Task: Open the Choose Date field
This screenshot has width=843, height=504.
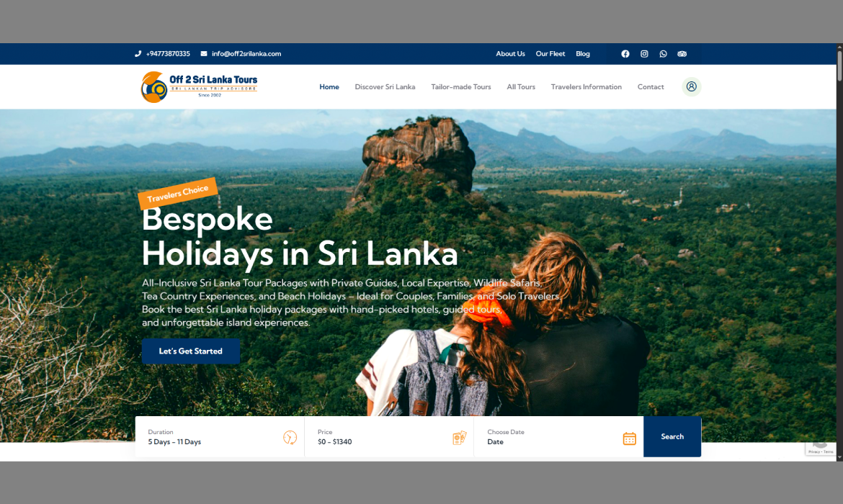Action: point(558,437)
